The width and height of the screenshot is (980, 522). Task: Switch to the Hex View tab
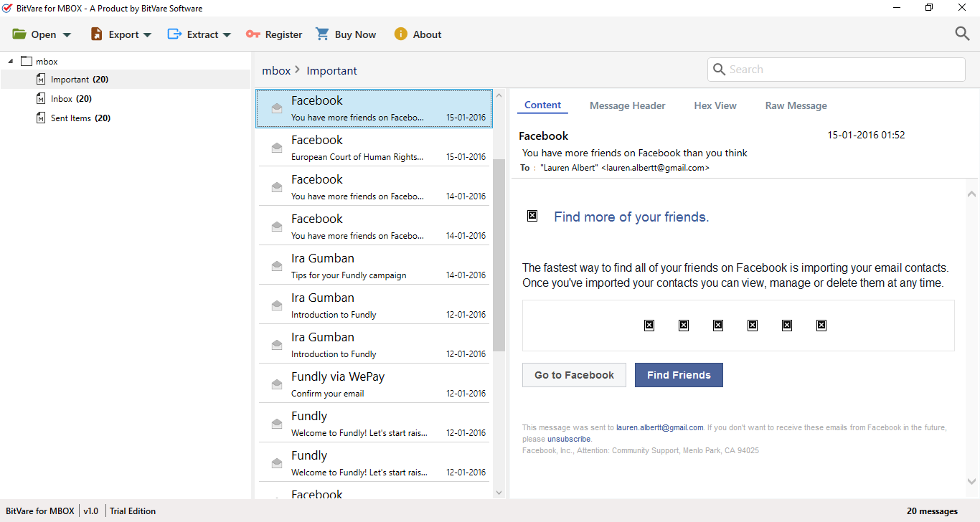click(715, 105)
